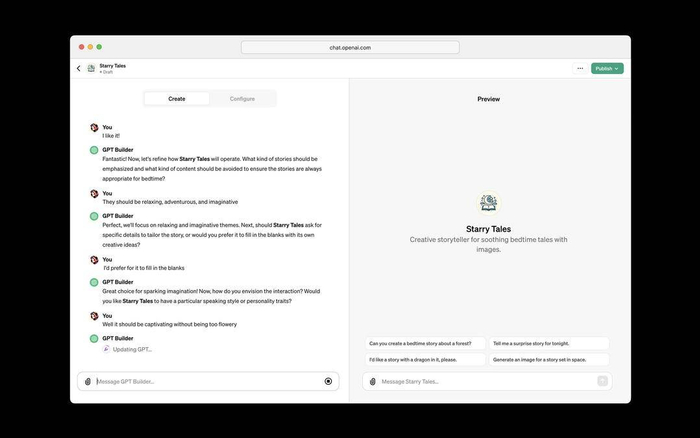Focus the Message GPT Builder input field
Viewport: 700px width, 438px height.
(x=208, y=381)
